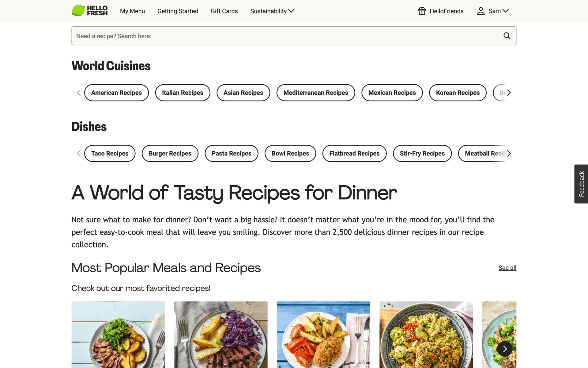Select Italian Recipes cuisine chip
Image resolution: width=588 pixels, height=368 pixels.
(x=183, y=93)
